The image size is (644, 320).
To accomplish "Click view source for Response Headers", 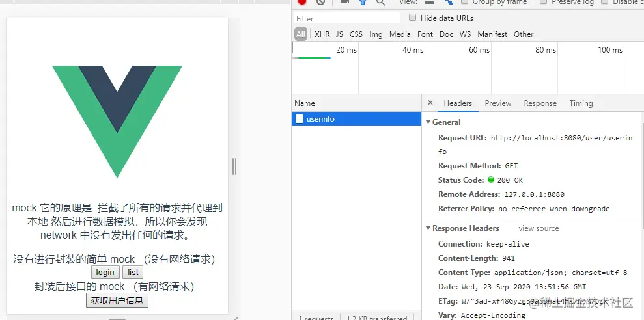I will pyautogui.click(x=539, y=228).
